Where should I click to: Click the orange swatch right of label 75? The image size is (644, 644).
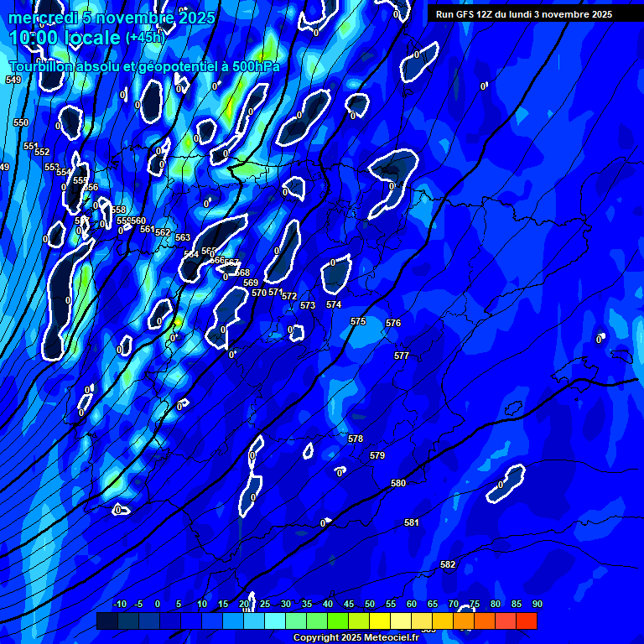484,621
